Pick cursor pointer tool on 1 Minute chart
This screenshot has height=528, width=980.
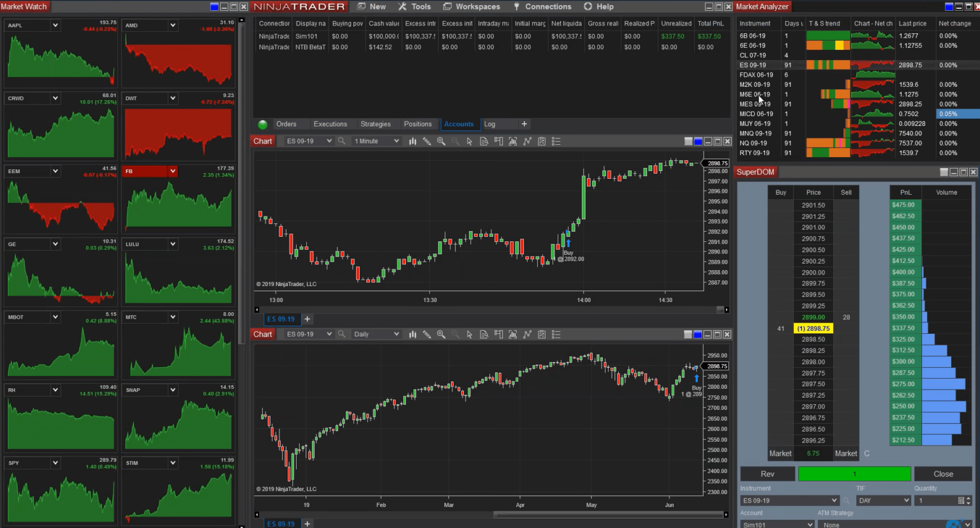point(470,141)
